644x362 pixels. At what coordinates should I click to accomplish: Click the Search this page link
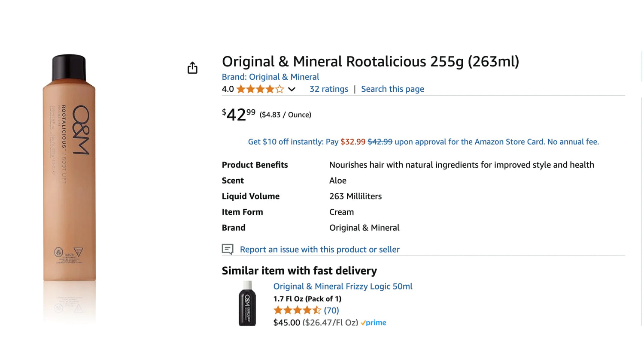tap(392, 89)
